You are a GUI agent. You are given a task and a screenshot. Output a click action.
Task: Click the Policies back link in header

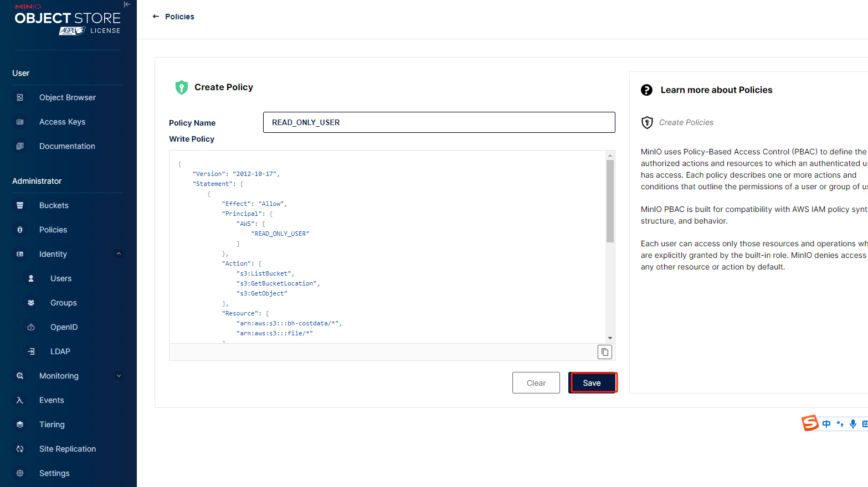[x=179, y=17]
